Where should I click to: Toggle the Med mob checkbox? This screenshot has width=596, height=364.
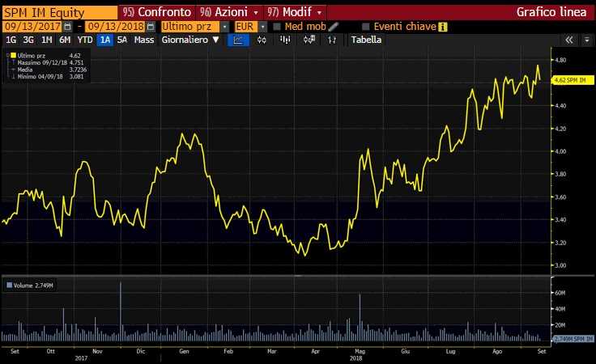tap(277, 27)
